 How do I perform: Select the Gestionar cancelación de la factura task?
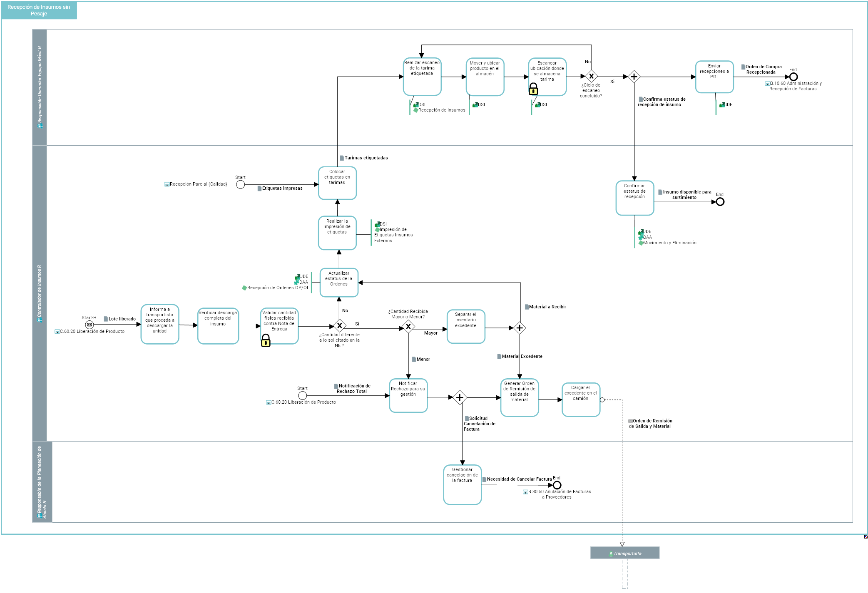[463, 485]
